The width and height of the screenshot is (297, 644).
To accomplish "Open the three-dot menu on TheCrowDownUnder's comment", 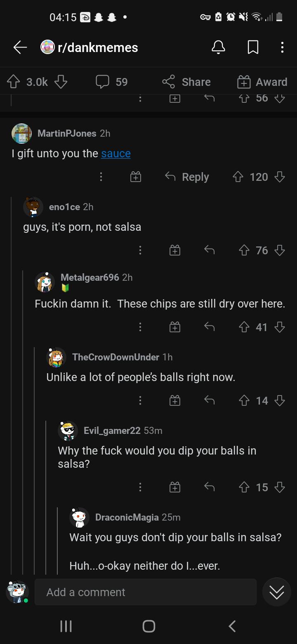I will (140, 400).
